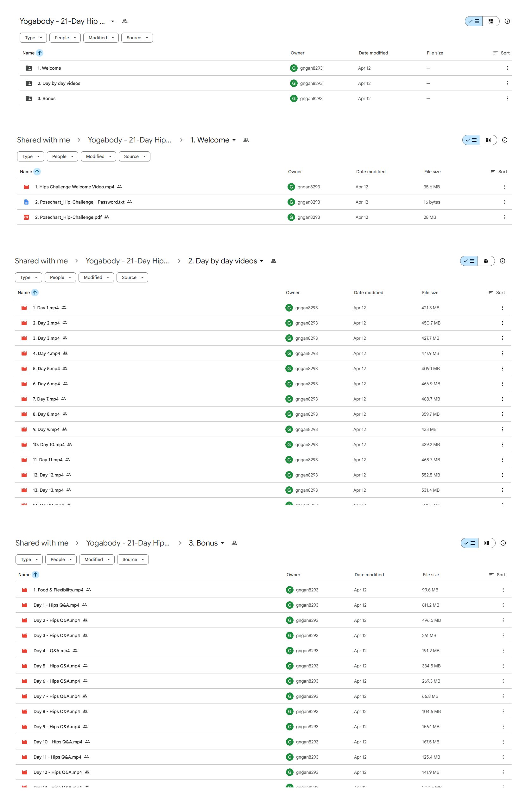Switch to list layout in top Yogabody section
Viewport: 532px width, 808px height.
click(x=474, y=22)
